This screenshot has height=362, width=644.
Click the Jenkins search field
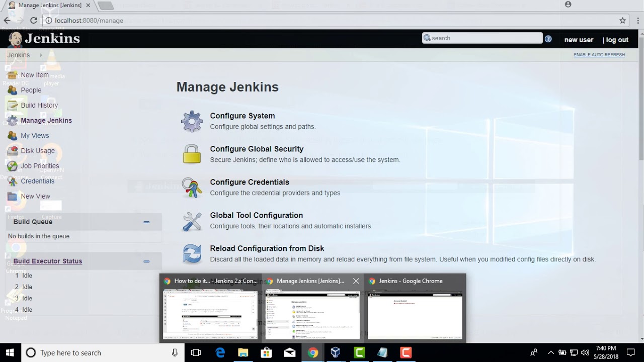(482, 38)
